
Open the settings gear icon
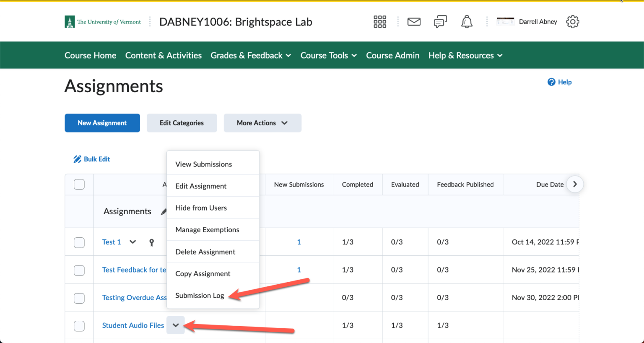click(572, 21)
